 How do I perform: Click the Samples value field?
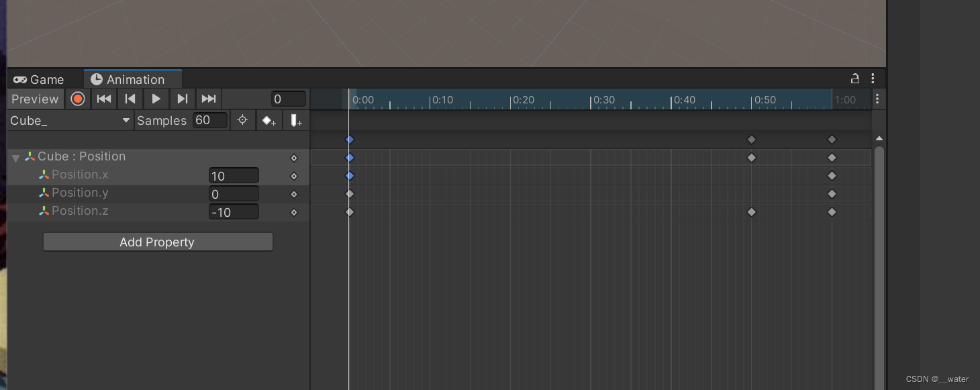(x=210, y=121)
